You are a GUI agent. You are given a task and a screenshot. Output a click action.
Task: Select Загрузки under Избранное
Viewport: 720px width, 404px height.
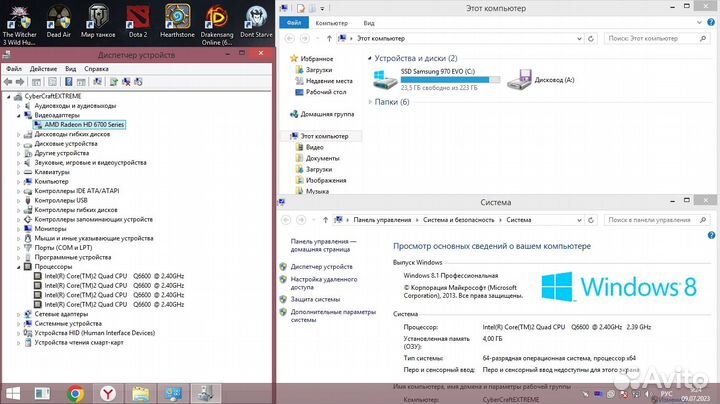(x=314, y=70)
